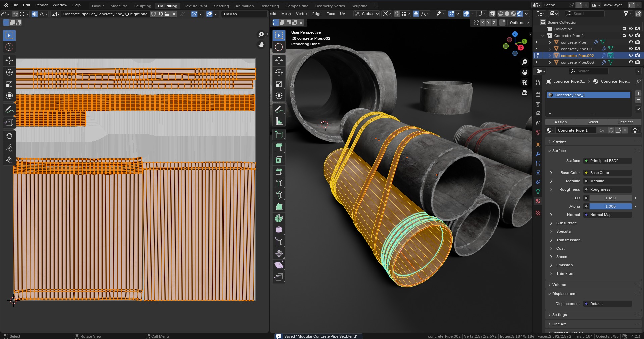Open the Mesh menu in viewport
This screenshot has height=339, width=644.
tap(286, 14)
